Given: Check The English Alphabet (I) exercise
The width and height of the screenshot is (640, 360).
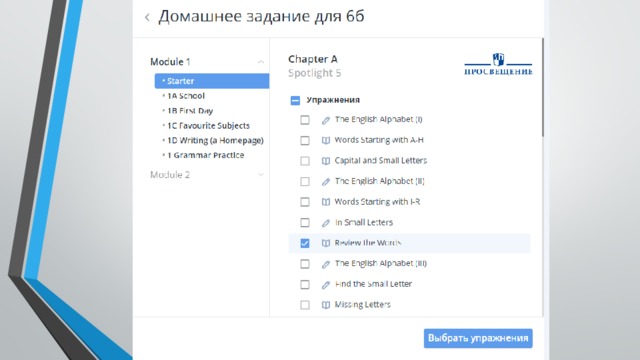Looking at the screenshot, I should (x=304, y=120).
